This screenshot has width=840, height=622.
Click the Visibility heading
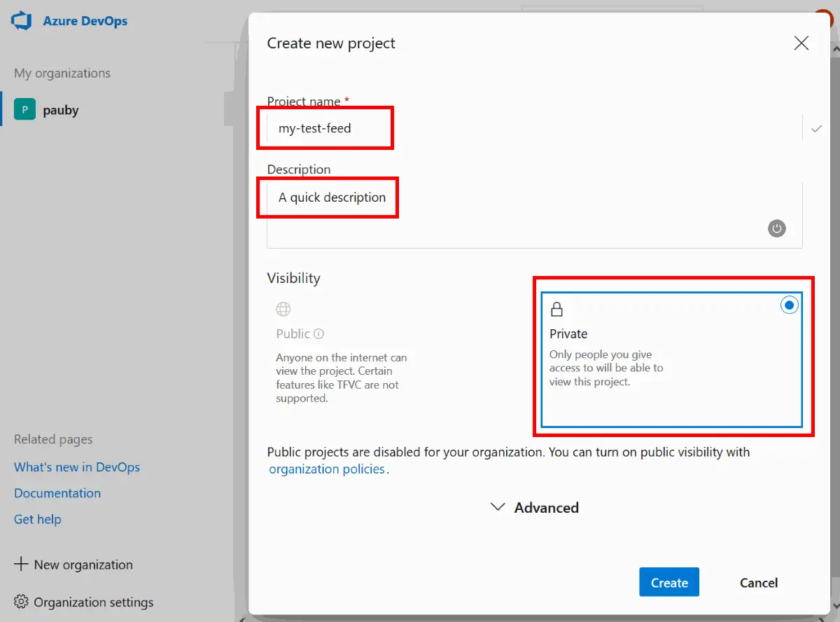click(x=293, y=278)
